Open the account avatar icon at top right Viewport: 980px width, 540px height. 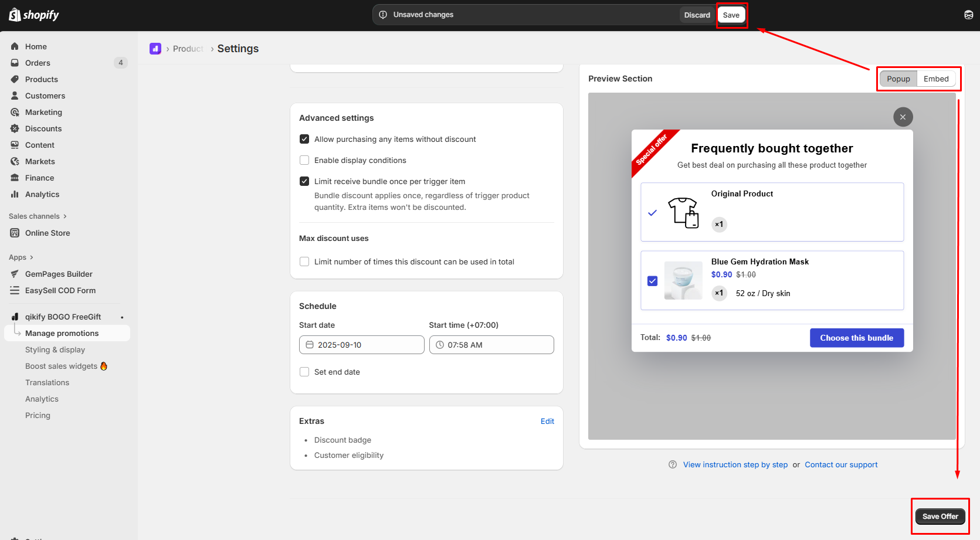tap(968, 15)
